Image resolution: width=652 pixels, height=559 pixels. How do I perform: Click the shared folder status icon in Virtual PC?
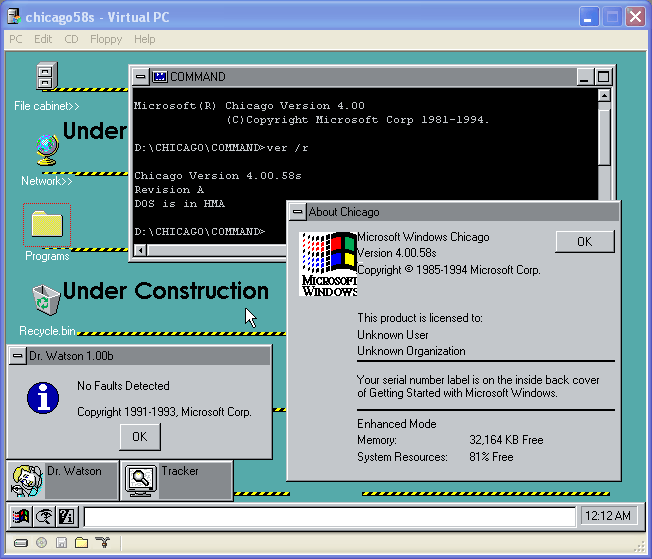[82, 542]
